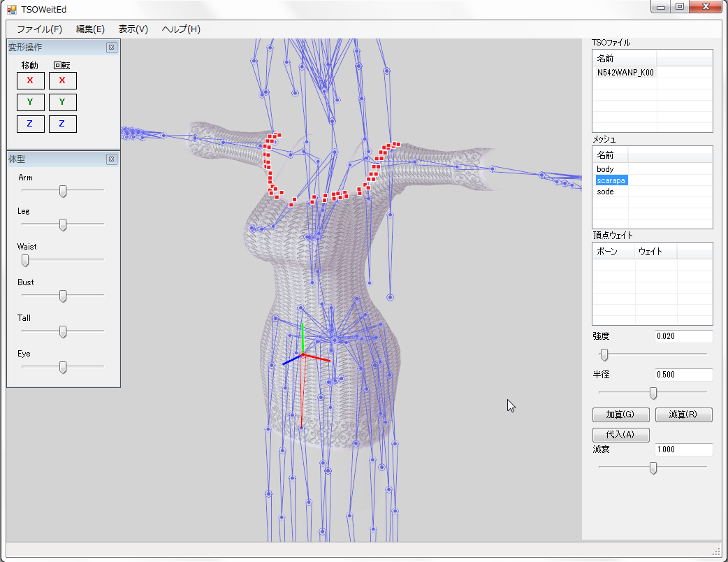Open the 編集(E) menu
Viewport: 728px width, 562px height.
click(90, 29)
